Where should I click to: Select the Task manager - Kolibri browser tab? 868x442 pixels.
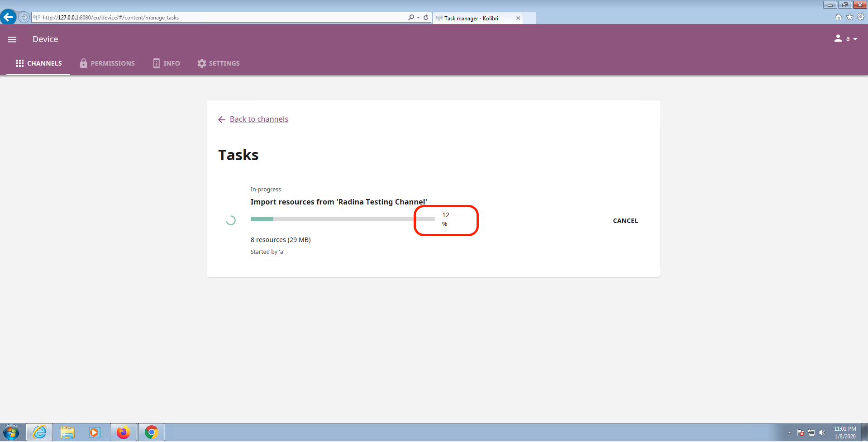(x=477, y=18)
